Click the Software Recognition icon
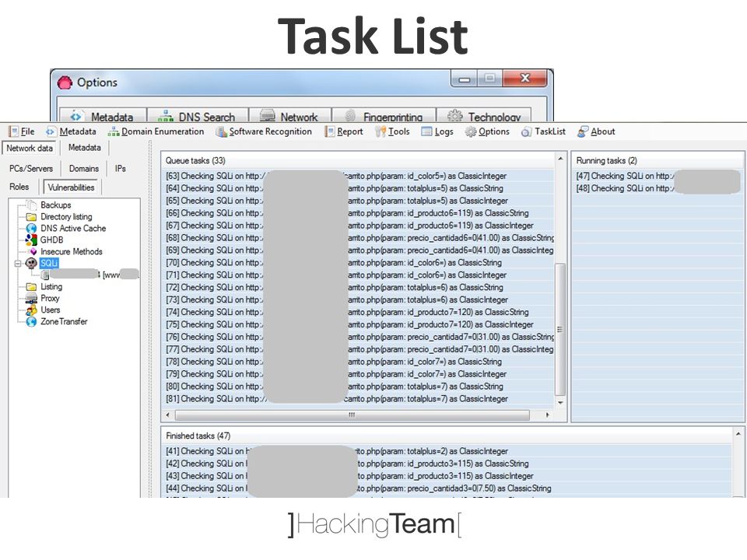This screenshot has height=560, width=747. [222, 132]
